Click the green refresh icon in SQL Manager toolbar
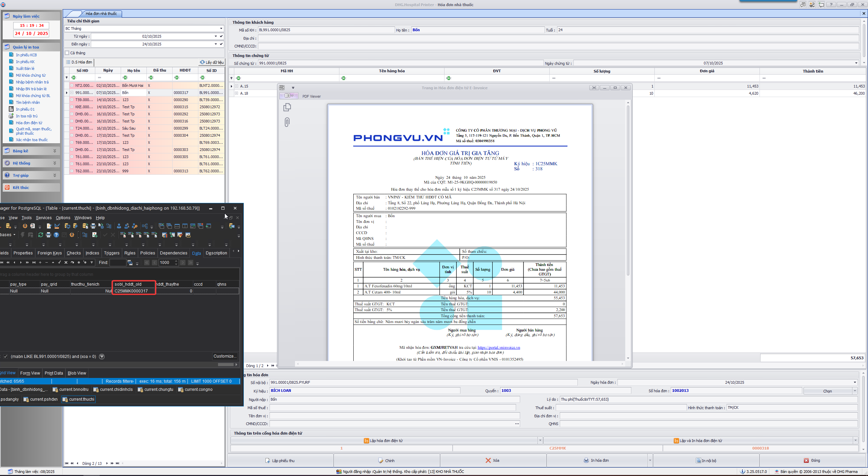Image resolution: width=868 pixels, height=476 pixels. tap(41, 235)
